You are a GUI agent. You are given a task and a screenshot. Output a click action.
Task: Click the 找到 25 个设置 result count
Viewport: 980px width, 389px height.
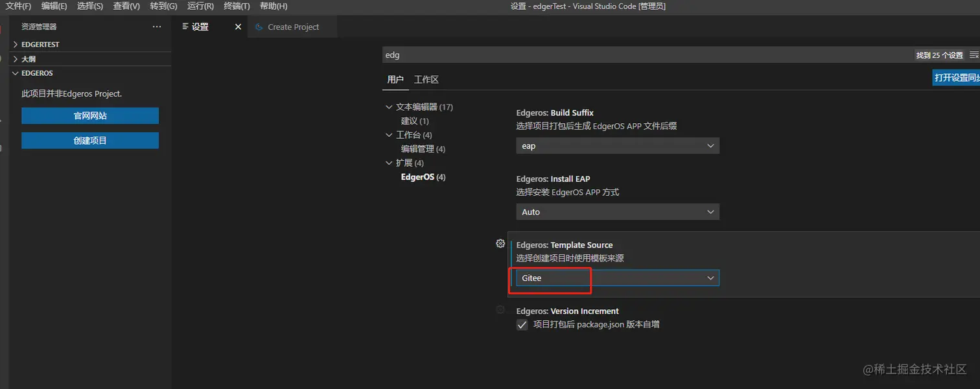tap(940, 55)
